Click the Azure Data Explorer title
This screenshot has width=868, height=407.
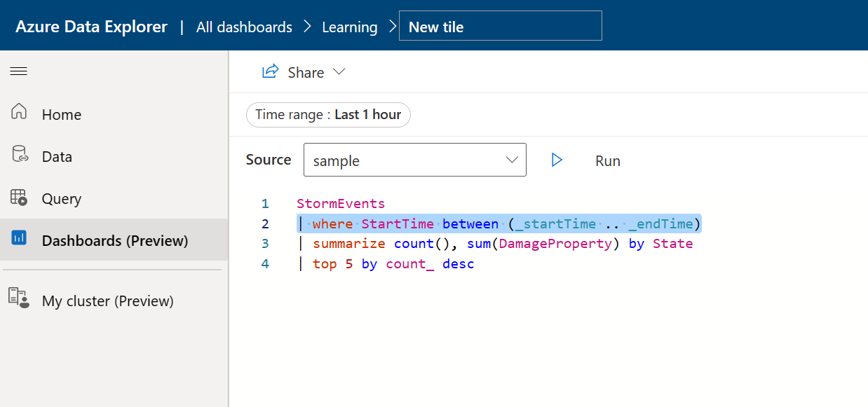click(92, 27)
